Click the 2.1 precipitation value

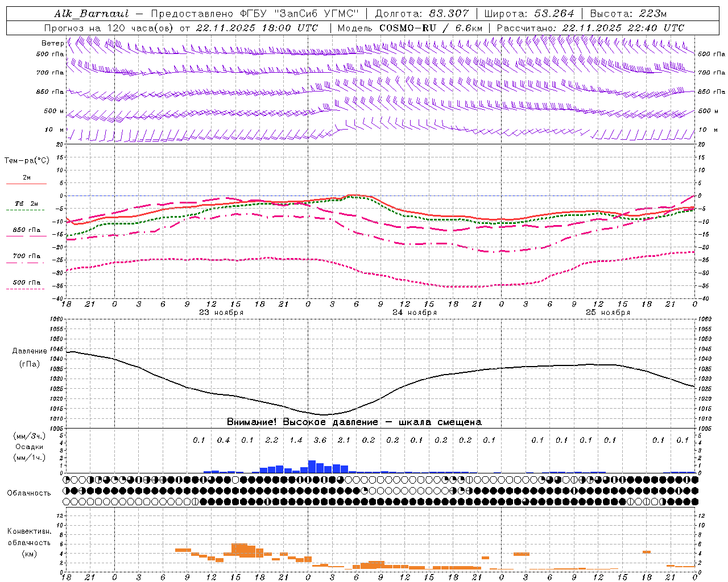click(344, 440)
